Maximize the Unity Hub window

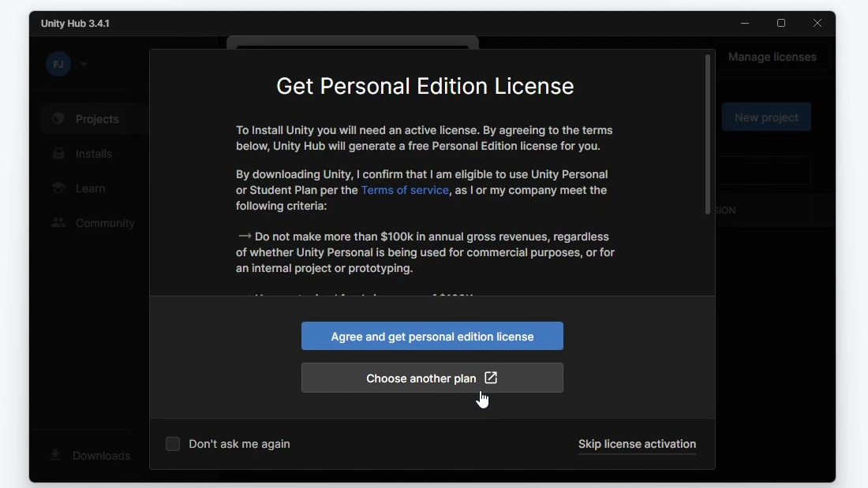coord(781,23)
